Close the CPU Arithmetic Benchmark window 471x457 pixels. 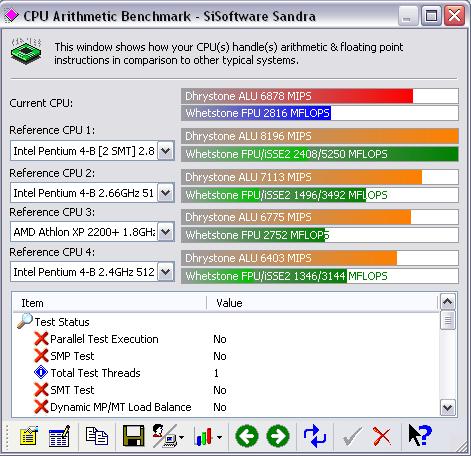(454, 15)
